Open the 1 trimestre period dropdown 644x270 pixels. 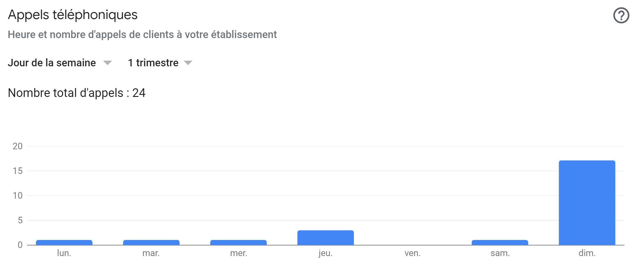[x=160, y=63]
